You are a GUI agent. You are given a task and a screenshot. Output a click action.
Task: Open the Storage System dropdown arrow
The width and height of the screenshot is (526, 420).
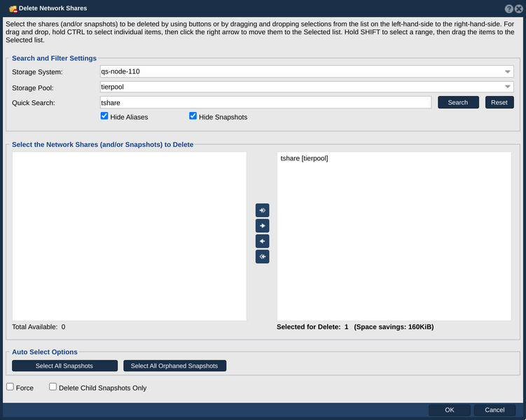(507, 71)
